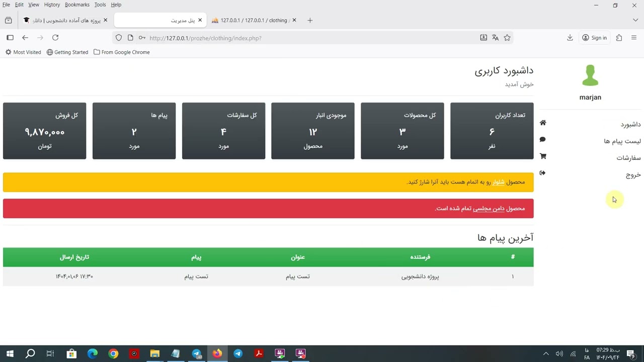Viewport: 644px width, 362px height.
Task: Open the Windows notification center icon
Action: click(630, 354)
